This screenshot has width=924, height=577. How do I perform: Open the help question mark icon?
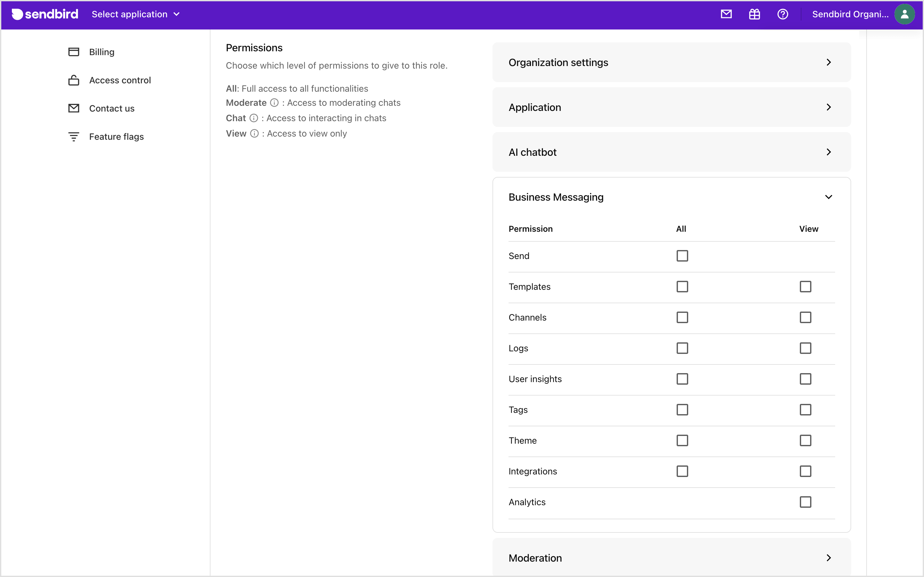coord(782,14)
